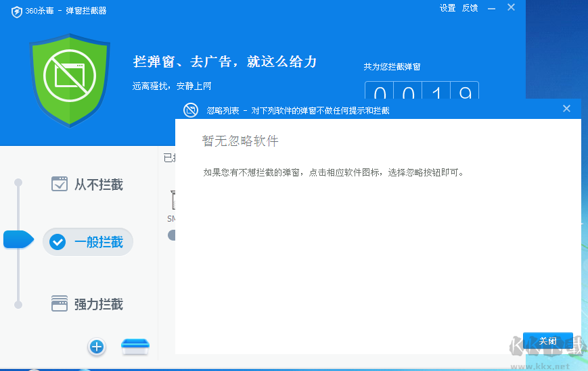Image resolution: width=588 pixels, height=371 pixels.
Task: Click the blue plus add button
Action: (x=97, y=347)
